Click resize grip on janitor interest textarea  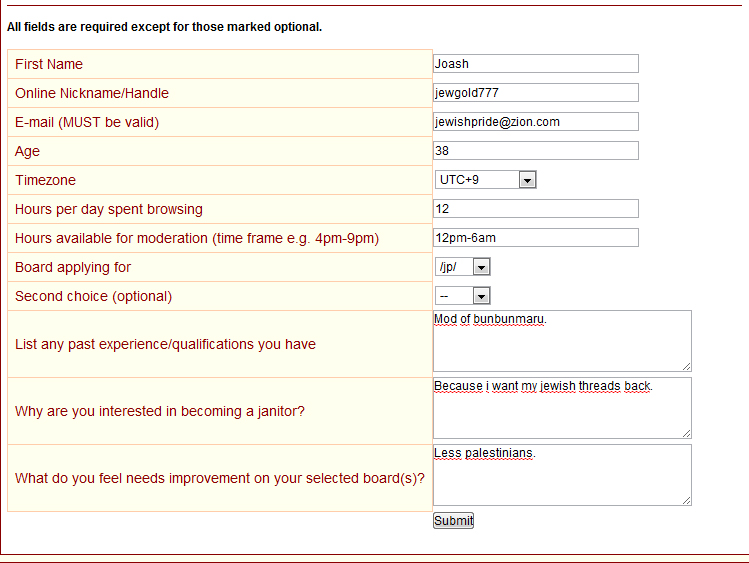pos(686,434)
